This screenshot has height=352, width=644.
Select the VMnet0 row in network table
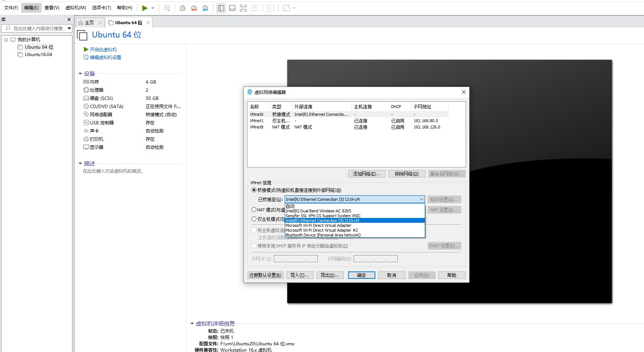point(348,114)
